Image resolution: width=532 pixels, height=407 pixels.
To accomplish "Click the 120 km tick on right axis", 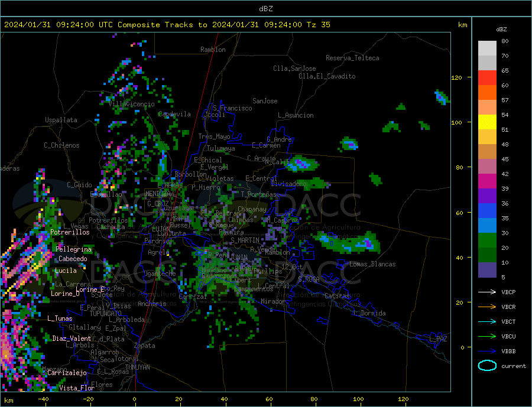I will pos(456,77).
